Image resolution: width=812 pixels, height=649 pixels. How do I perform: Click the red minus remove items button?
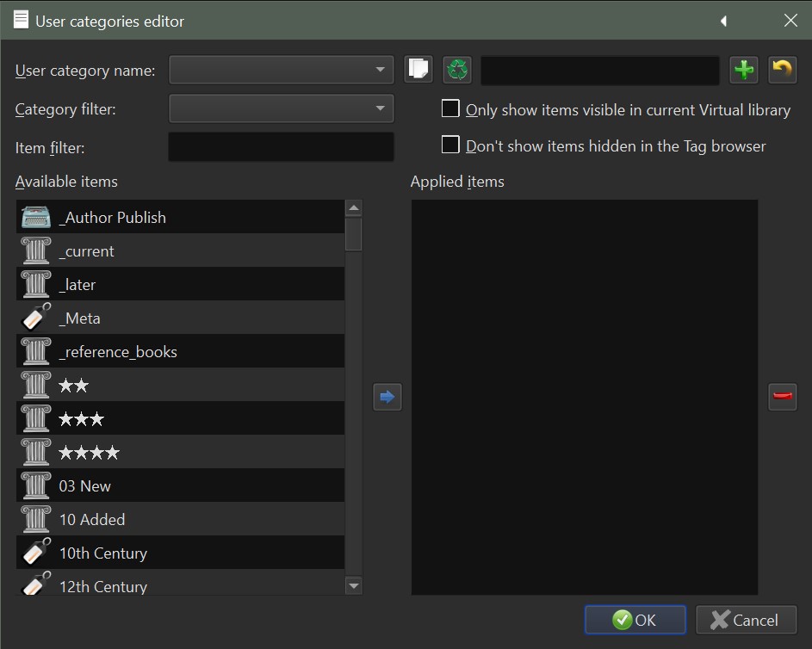point(783,397)
